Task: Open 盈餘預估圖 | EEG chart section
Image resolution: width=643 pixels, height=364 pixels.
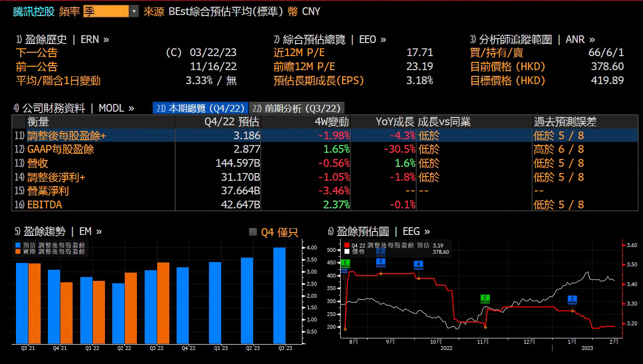Action: point(379,232)
